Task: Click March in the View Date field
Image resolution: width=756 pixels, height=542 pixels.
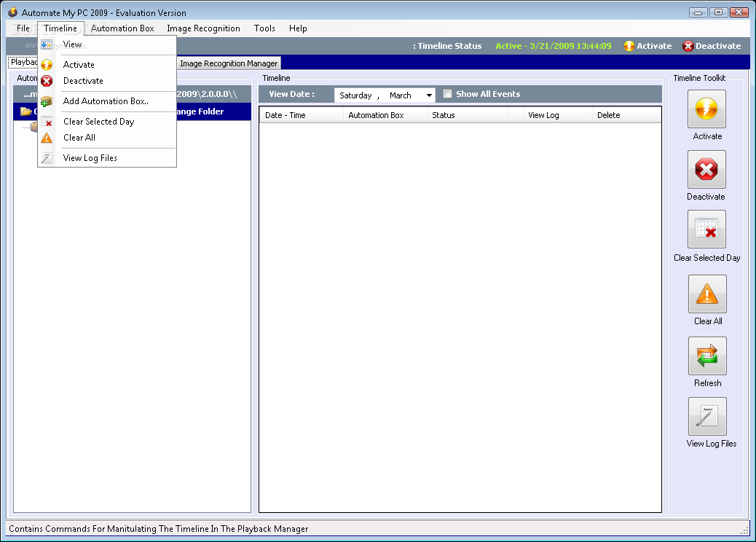Action: point(400,95)
